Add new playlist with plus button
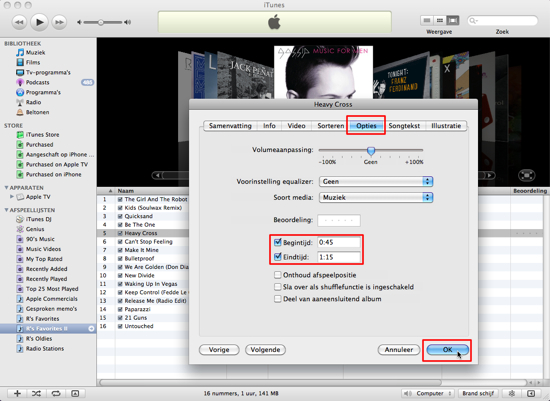The height and width of the screenshot is (401, 550). (x=17, y=394)
